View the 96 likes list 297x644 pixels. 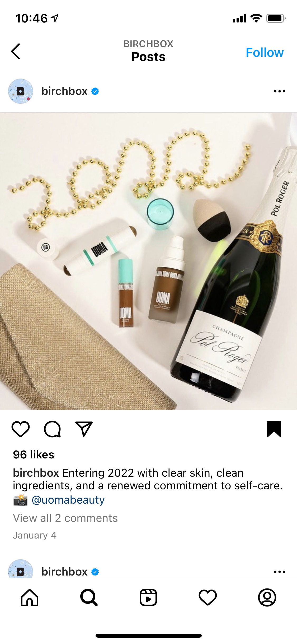[34, 455]
